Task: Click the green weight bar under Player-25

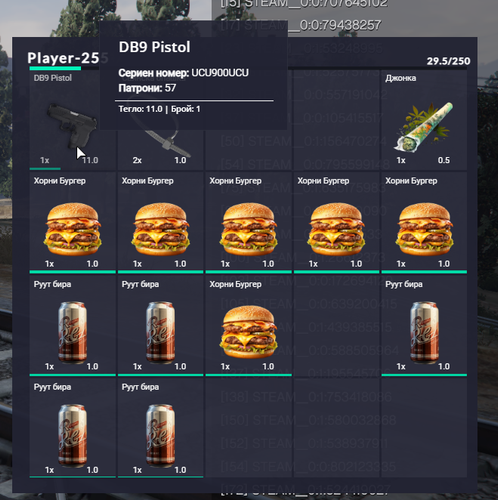Action: [x=55, y=68]
